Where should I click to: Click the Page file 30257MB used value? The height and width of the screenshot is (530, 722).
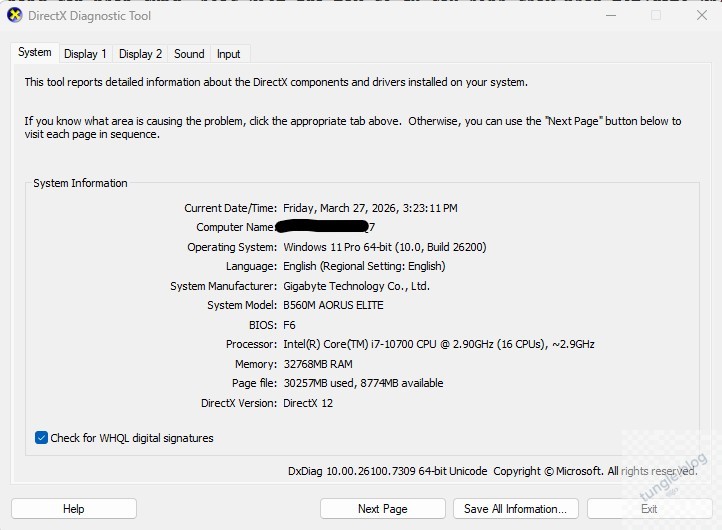pos(363,383)
